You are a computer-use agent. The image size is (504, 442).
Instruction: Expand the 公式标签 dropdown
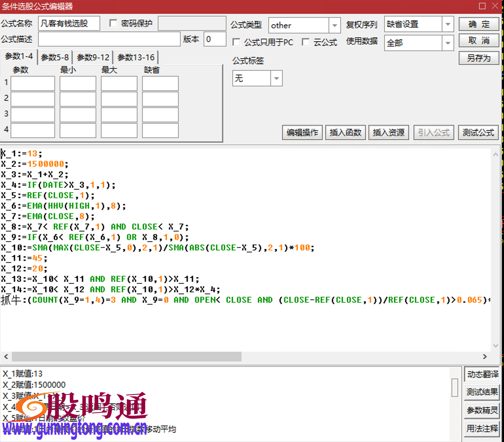tap(276, 78)
